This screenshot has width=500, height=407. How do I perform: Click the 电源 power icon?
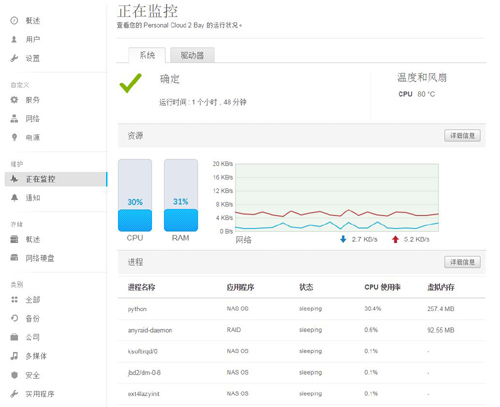point(14,137)
